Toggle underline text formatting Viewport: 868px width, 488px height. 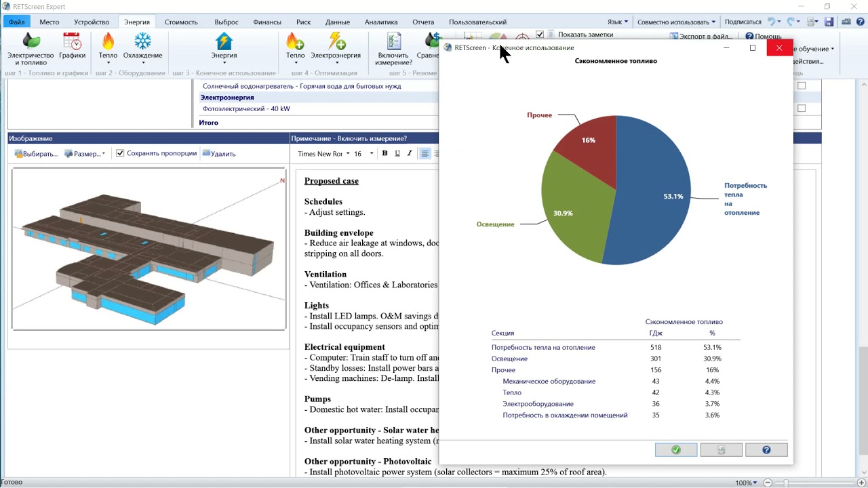pyautogui.click(x=397, y=154)
